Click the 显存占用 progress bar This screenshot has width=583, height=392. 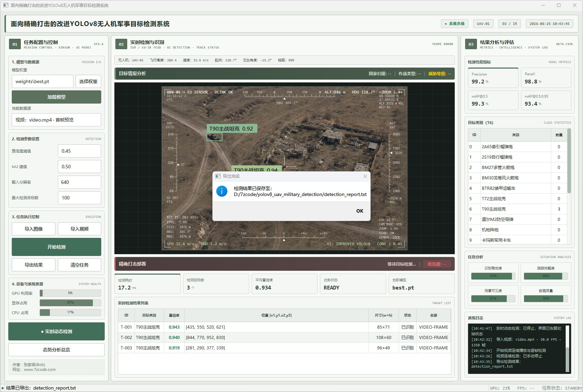pyautogui.click(x=70, y=303)
